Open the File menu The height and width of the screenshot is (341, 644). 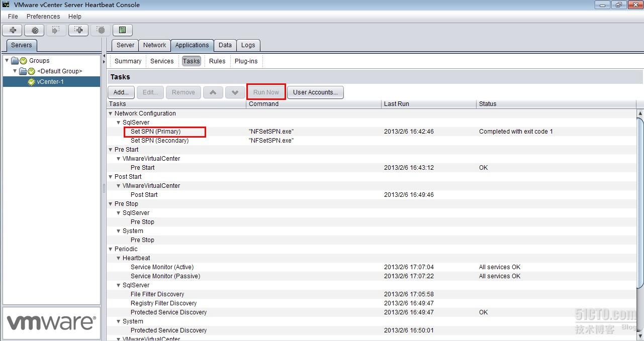[x=13, y=17]
